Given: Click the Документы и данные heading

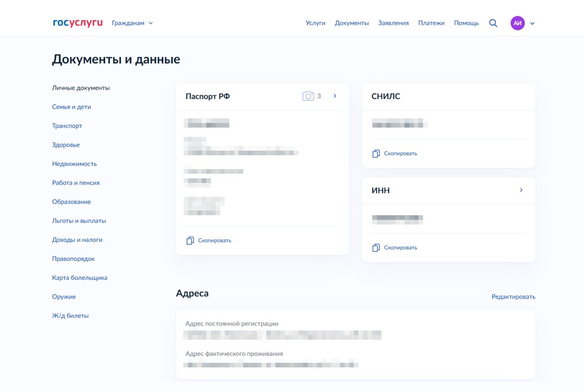Looking at the screenshot, I should (x=116, y=59).
